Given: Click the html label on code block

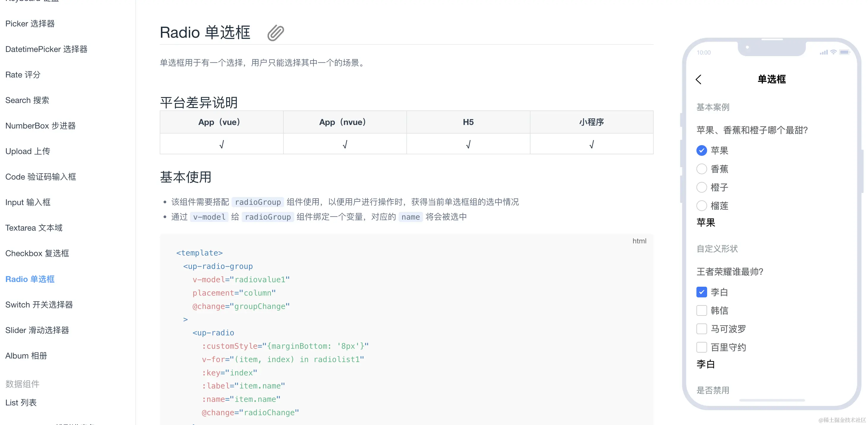Looking at the screenshot, I should 639,241.
